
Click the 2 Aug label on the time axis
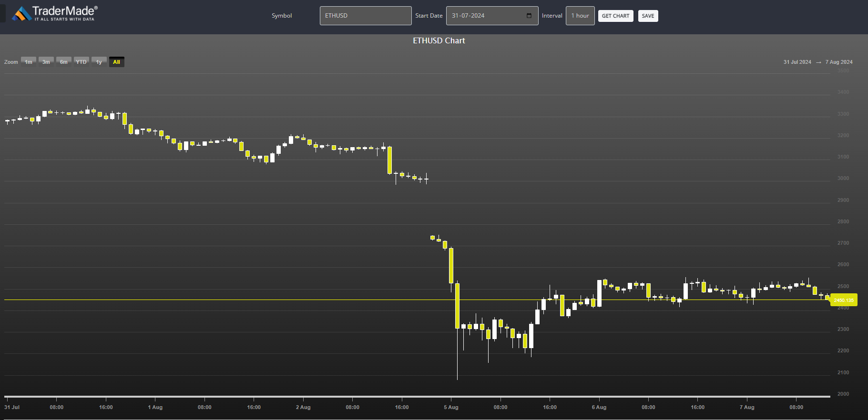point(303,407)
